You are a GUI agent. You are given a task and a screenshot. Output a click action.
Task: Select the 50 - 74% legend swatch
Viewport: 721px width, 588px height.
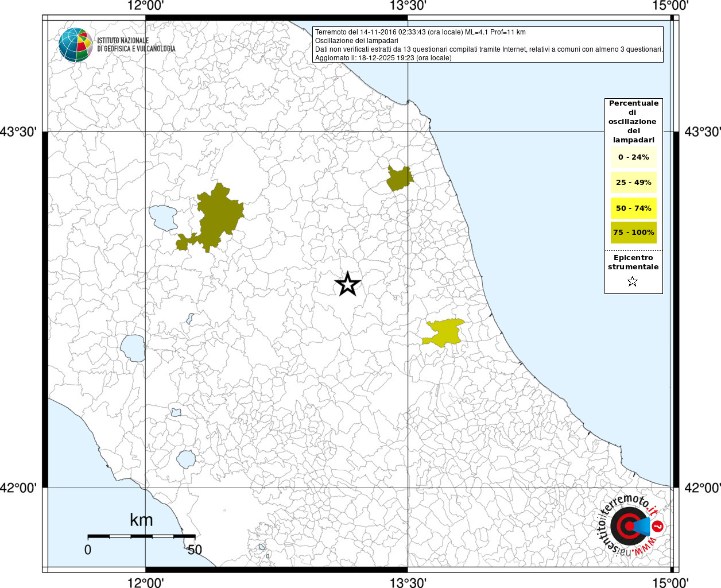click(x=634, y=208)
